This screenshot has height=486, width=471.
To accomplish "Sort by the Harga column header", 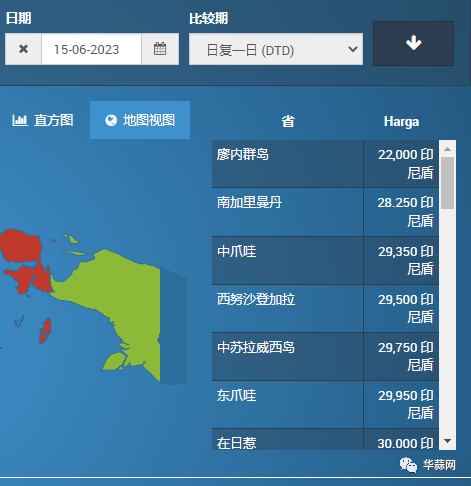I will (401, 122).
